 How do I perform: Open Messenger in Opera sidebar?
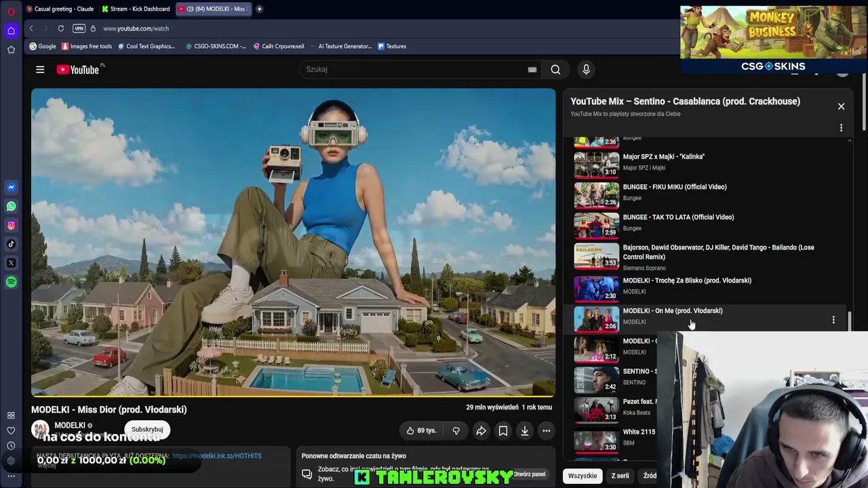(11, 187)
